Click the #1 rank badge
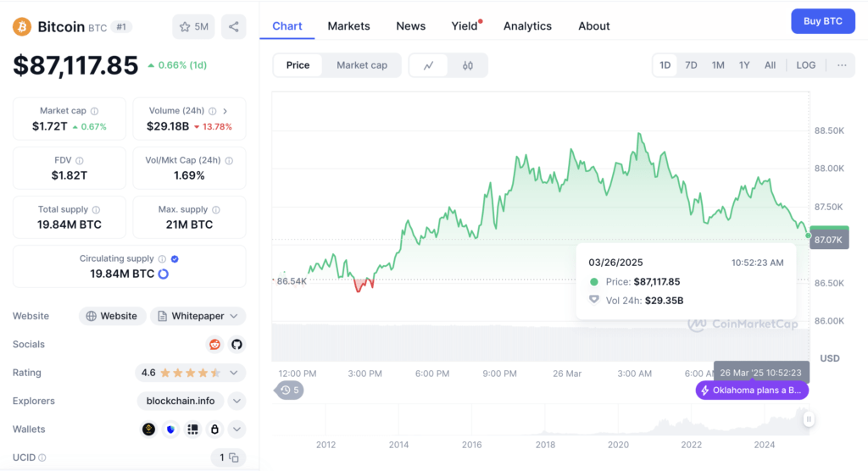 click(121, 26)
